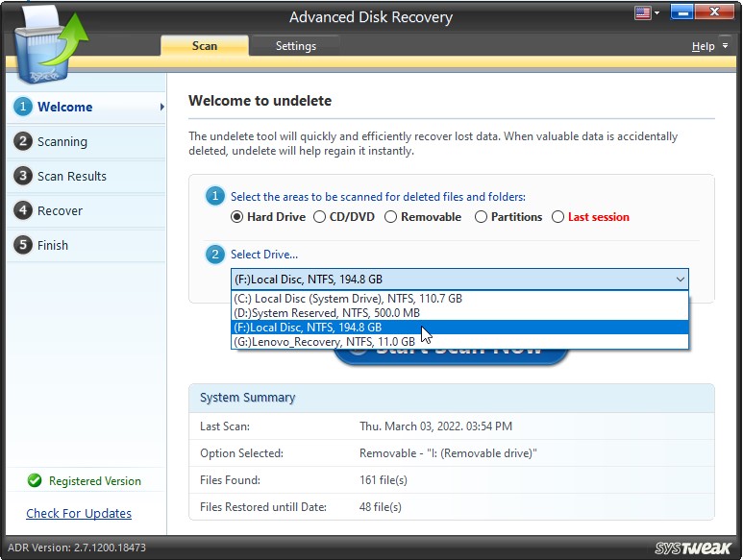Select the Last session radio option
The height and width of the screenshot is (560, 743).
click(x=558, y=217)
